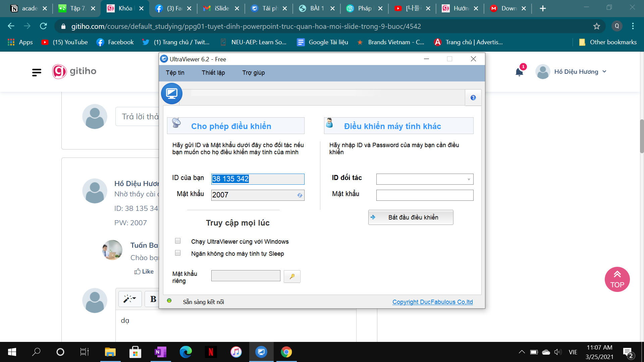Viewport: 644px width, 362px height.
Task: Open Task View on the taskbar
Action: pos(85,352)
